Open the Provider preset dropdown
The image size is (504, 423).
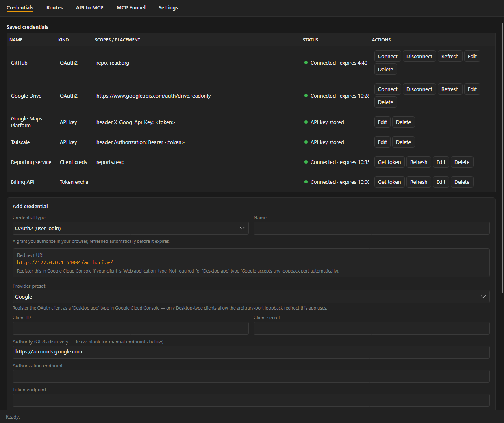pyautogui.click(x=251, y=297)
